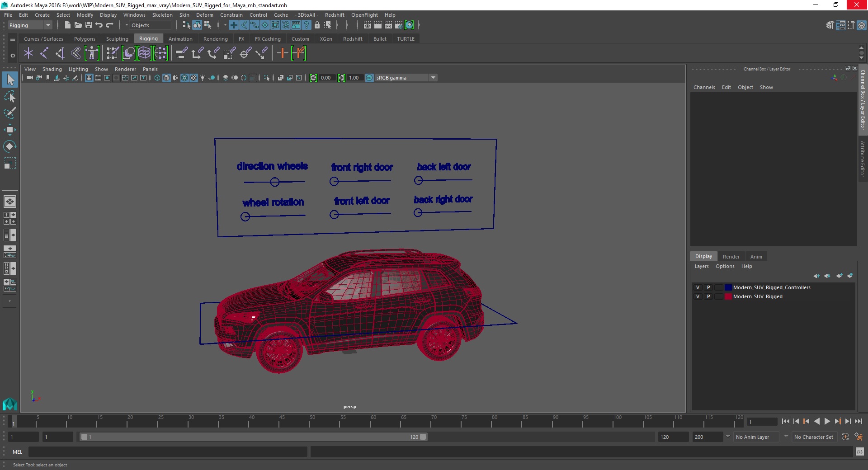This screenshot has width=868, height=470.
Task: Go to end of playback range
Action: pyautogui.click(x=859, y=421)
